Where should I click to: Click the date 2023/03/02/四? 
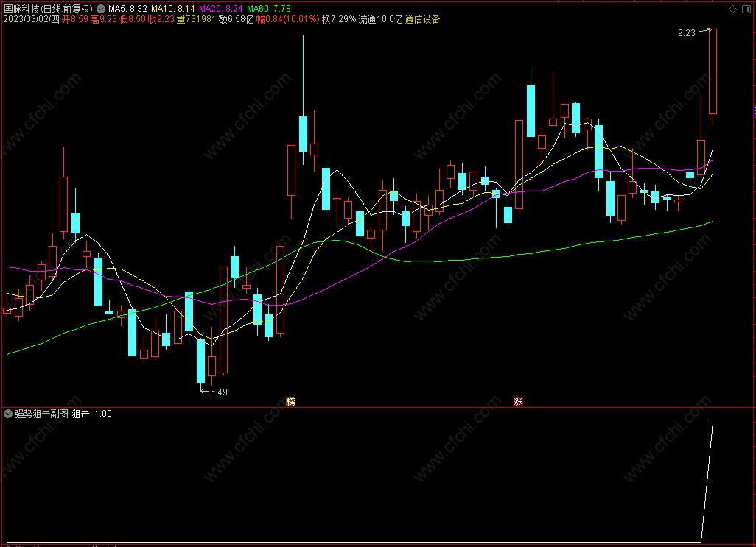[x=32, y=19]
